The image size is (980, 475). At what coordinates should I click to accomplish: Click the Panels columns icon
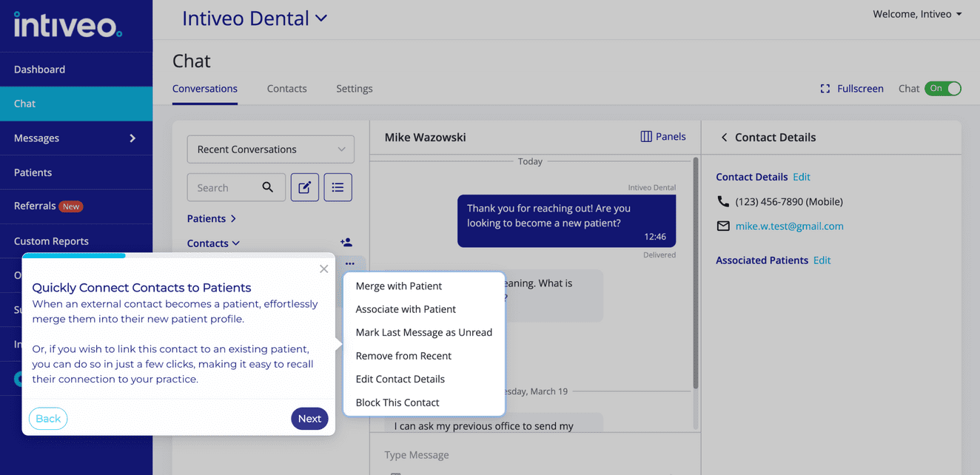tap(646, 137)
